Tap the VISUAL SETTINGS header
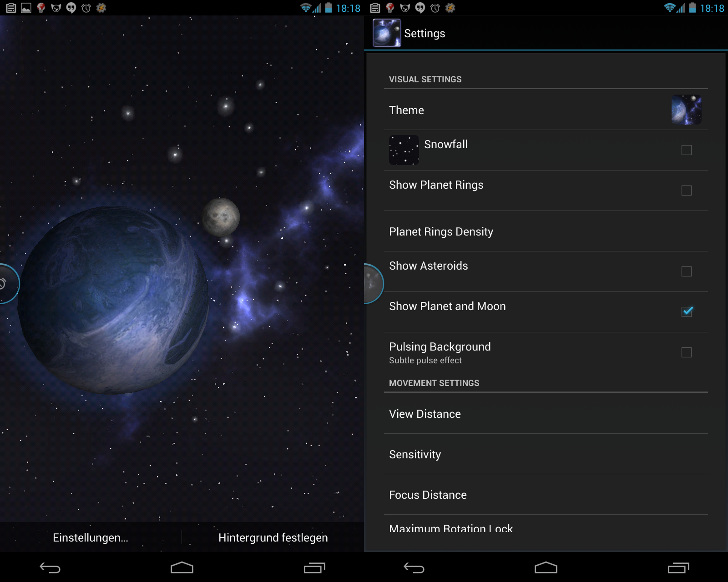Viewport: 728px width, 582px height. tap(425, 79)
